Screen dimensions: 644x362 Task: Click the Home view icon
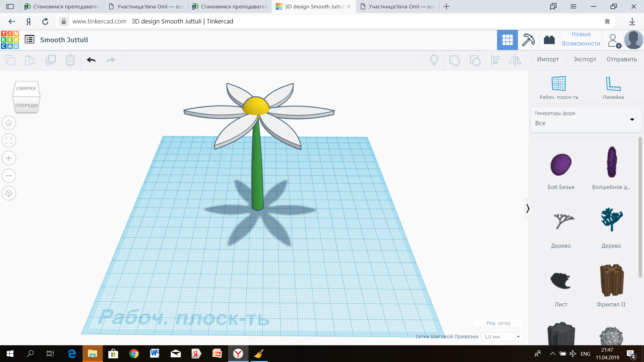click(x=9, y=123)
